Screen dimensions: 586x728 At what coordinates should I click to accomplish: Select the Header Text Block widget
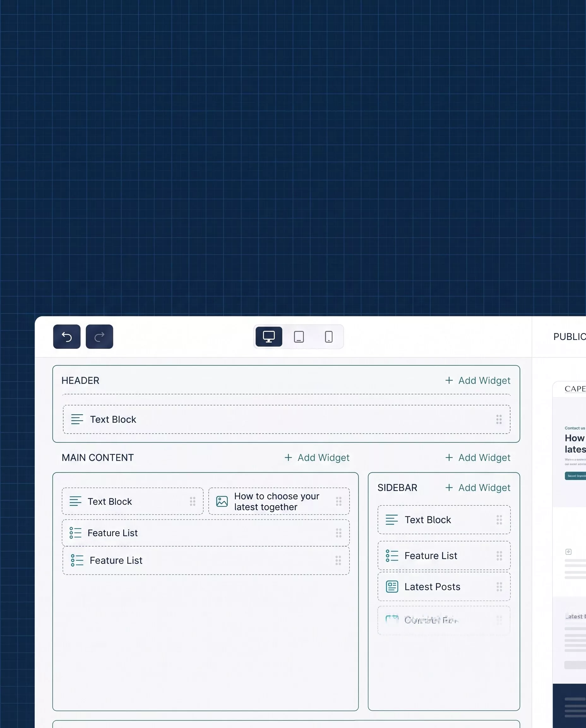pyautogui.click(x=286, y=419)
